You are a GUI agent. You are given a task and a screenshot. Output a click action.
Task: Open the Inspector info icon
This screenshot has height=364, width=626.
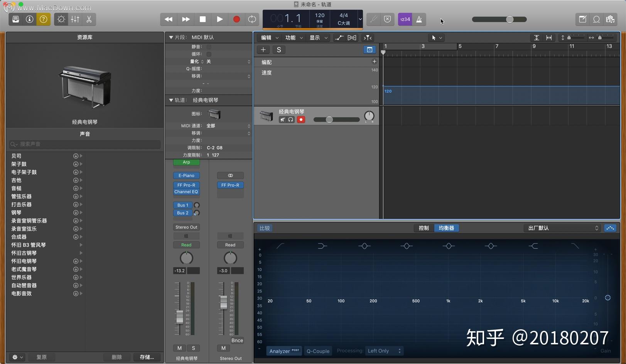point(29,19)
